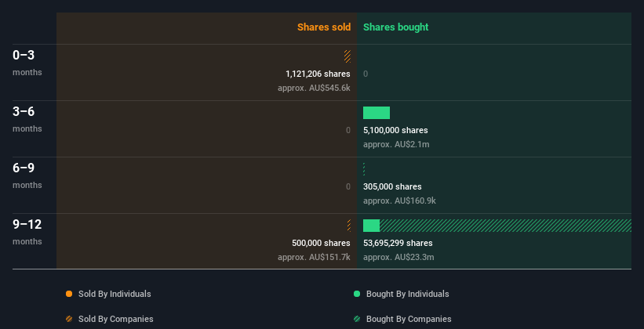
Task: Click the striped orange sold bar for 0–3 months
Action: click(x=347, y=56)
